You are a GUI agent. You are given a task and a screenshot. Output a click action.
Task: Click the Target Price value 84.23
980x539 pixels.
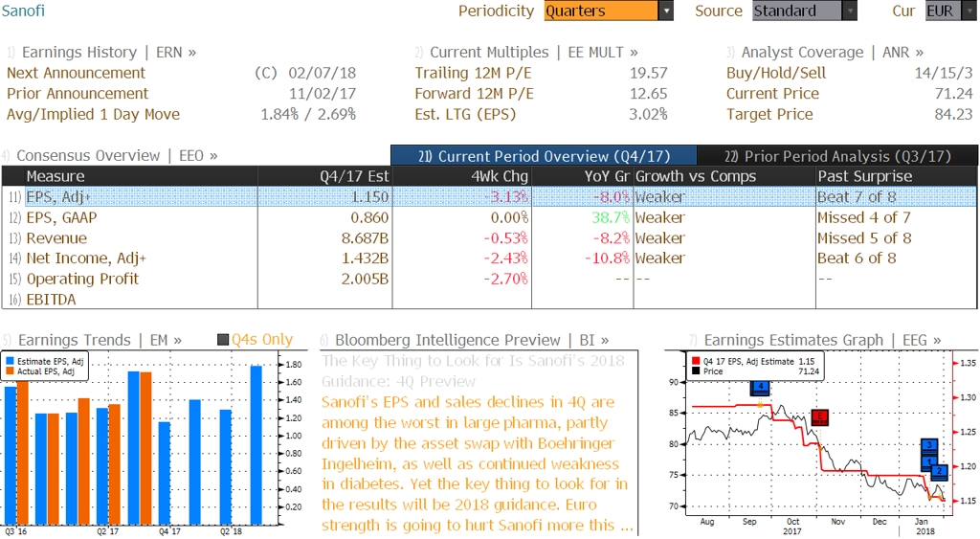[x=954, y=115]
